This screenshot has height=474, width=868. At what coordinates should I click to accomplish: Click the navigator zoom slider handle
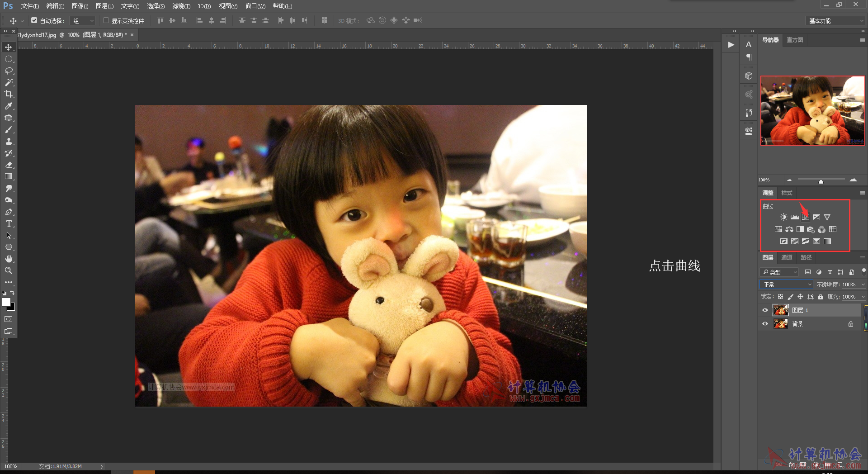pyautogui.click(x=821, y=181)
